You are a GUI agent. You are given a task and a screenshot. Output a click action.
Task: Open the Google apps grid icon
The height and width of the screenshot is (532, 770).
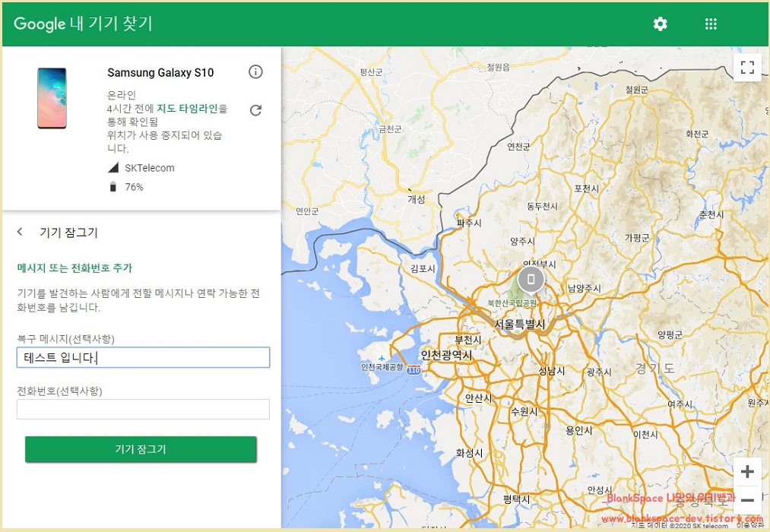click(711, 24)
